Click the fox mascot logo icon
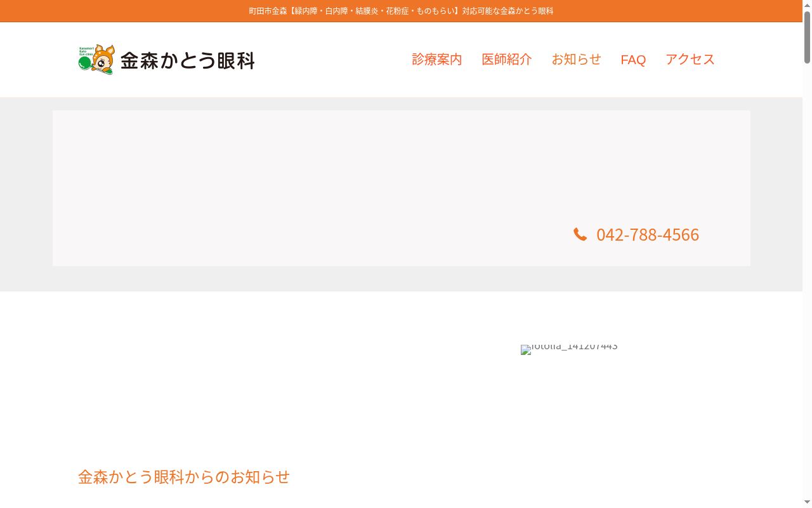 [96, 60]
